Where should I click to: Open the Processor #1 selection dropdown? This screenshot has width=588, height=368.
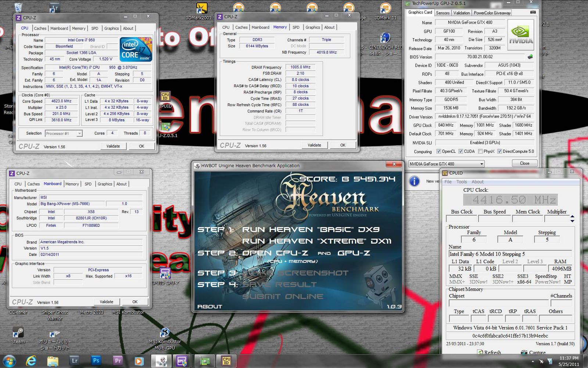tap(64, 134)
